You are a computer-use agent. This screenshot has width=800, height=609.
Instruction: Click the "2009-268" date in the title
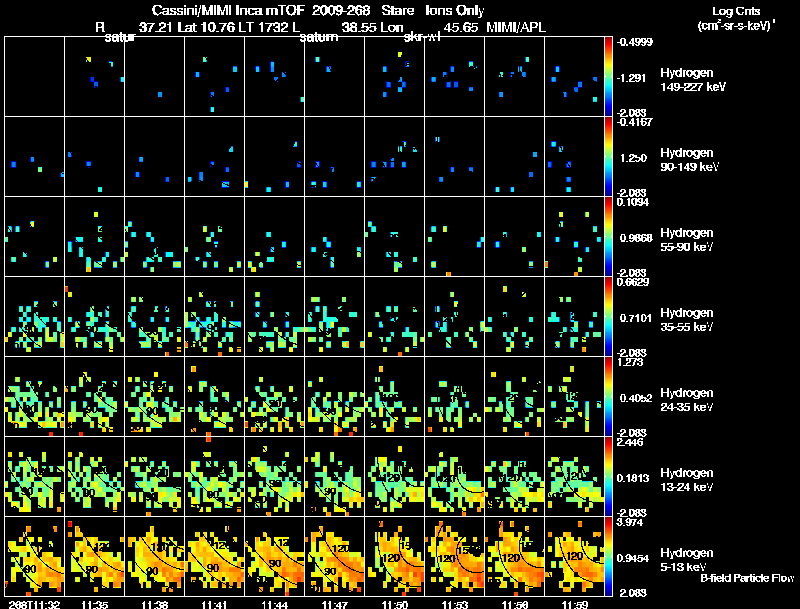[x=341, y=11]
